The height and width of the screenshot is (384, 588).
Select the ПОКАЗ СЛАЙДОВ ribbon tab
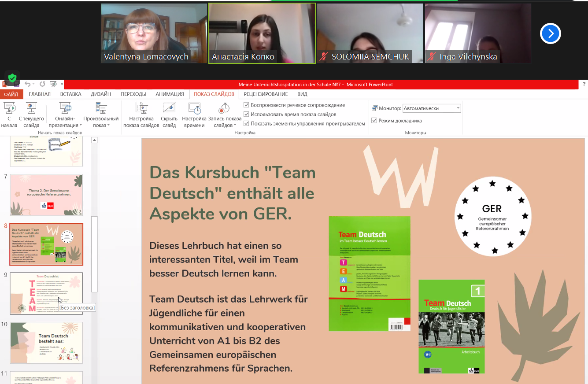click(214, 94)
